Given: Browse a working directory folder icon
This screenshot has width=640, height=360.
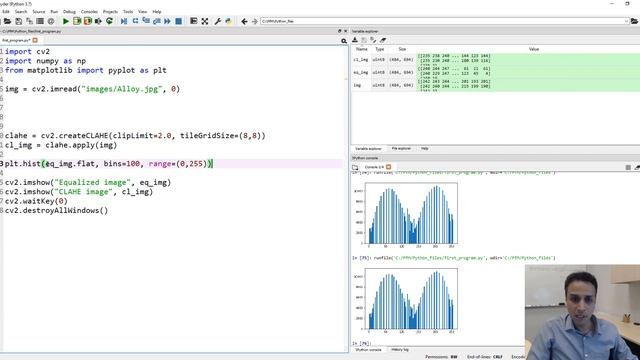Looking at the screenshot, I should pos(635,21).
